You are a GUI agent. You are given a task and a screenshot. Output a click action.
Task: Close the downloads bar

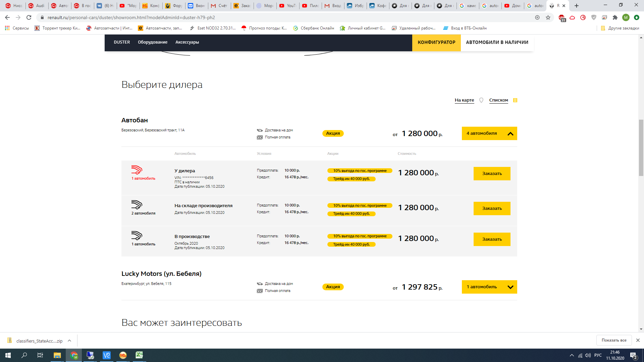tap(638, 340)
